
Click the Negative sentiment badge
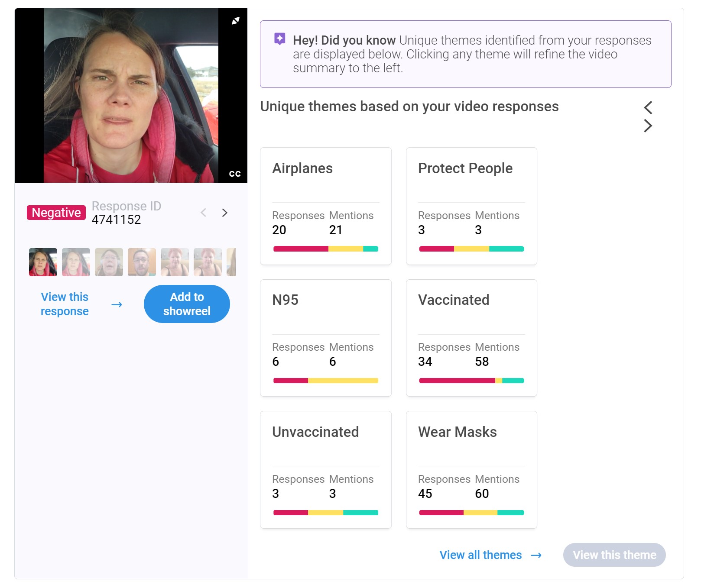click(x=56, y=213)
